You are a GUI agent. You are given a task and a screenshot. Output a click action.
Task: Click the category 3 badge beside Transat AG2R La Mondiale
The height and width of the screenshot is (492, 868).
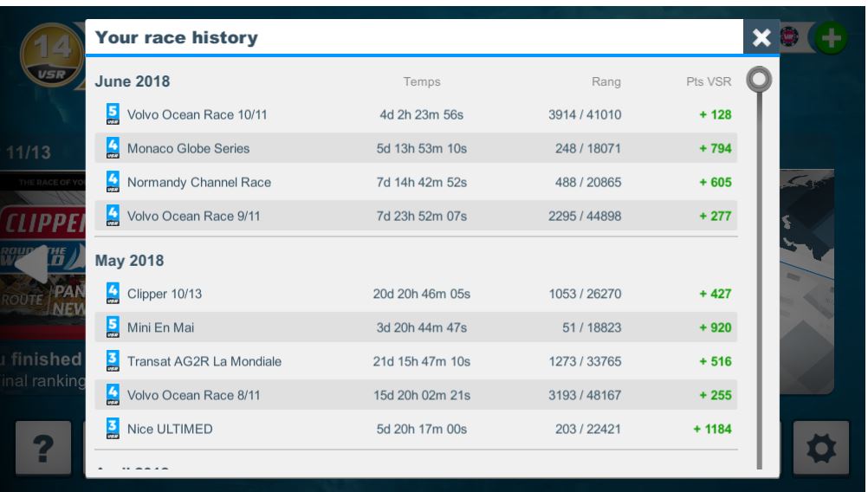pyautogui.click(x=113, y=361)
